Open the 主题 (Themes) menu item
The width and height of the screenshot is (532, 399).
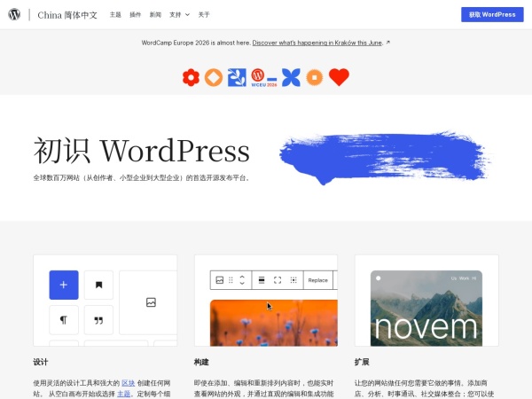pyautogui.click(x=115, y=14)
